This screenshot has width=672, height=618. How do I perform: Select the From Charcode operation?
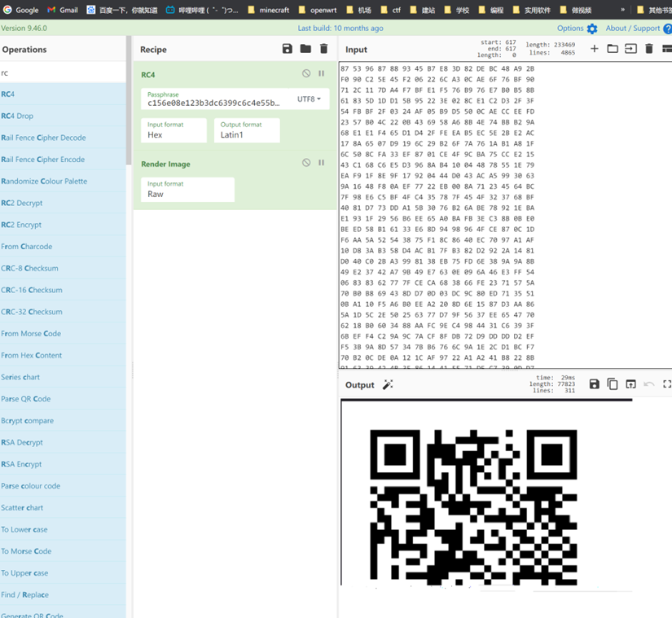pyautogui.click(x=63, y=246)
